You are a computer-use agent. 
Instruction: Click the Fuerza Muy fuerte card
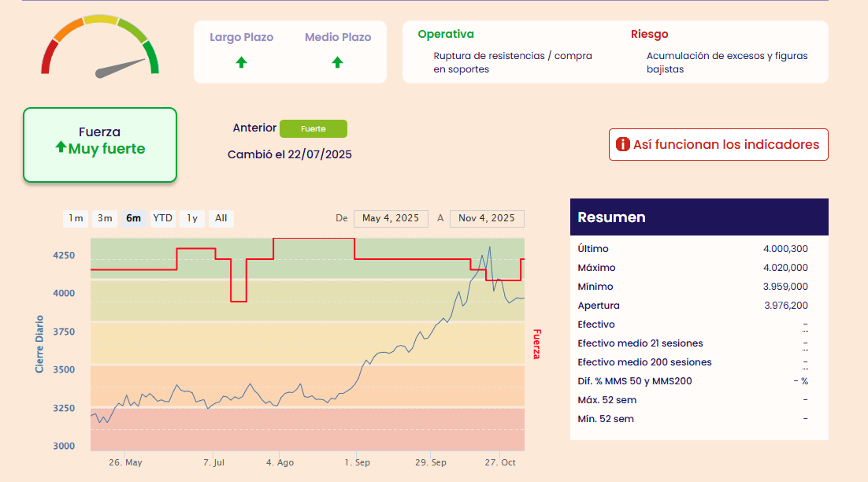click(x=100, y=145)
